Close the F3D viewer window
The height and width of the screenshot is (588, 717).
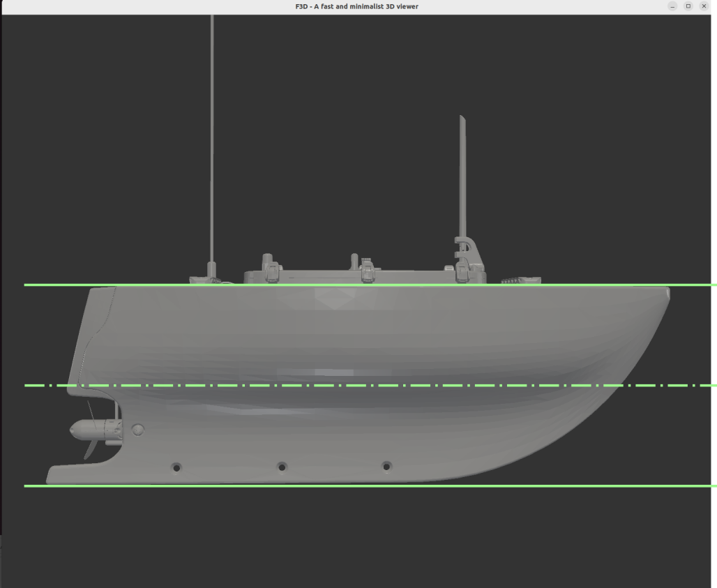tap(704, 6)
